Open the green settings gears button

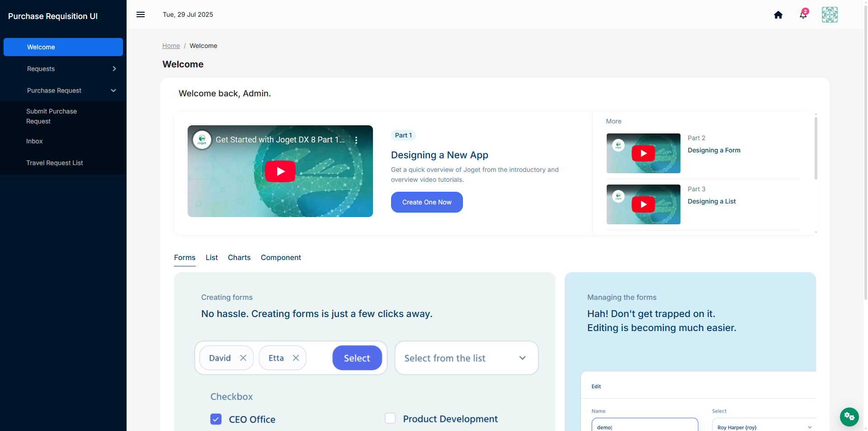click(x=849, y=417)
